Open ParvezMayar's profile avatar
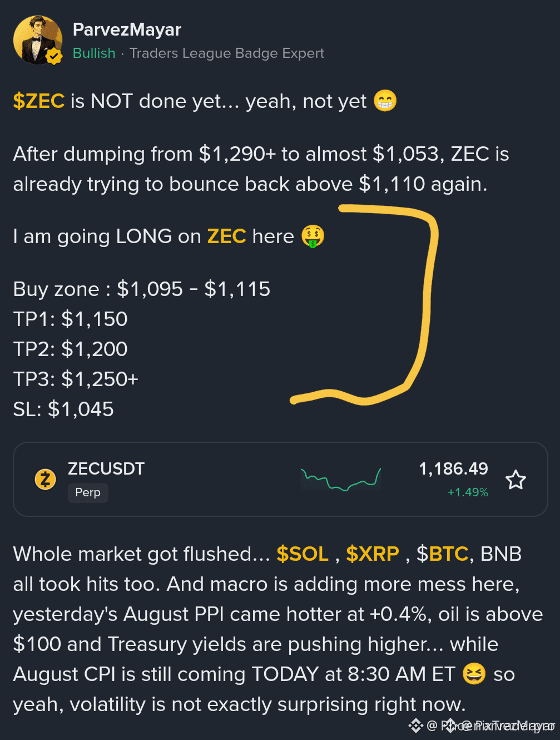The image size is (560, 740). coord(37,40)
